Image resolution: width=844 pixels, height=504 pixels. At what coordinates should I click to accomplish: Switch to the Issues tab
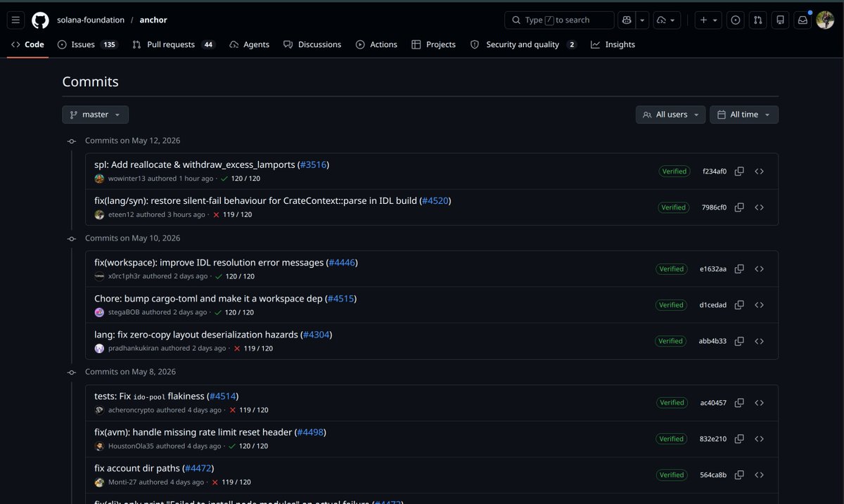coord(88,44)
